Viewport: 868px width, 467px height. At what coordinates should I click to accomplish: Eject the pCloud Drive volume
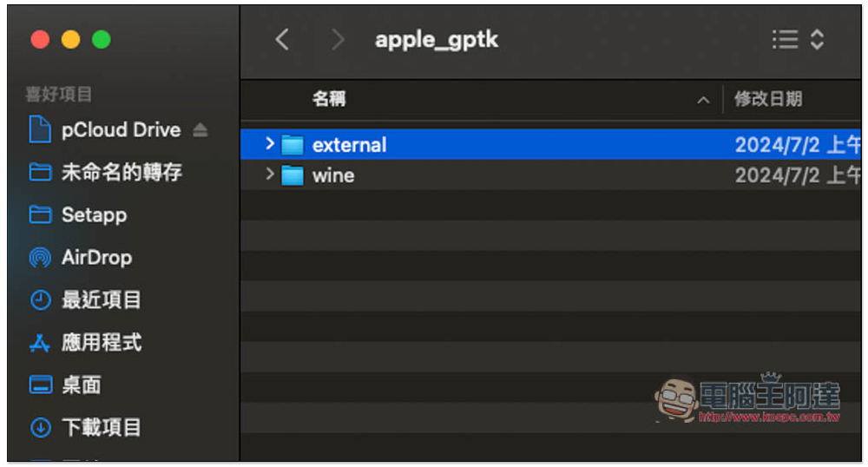point(201,130)
